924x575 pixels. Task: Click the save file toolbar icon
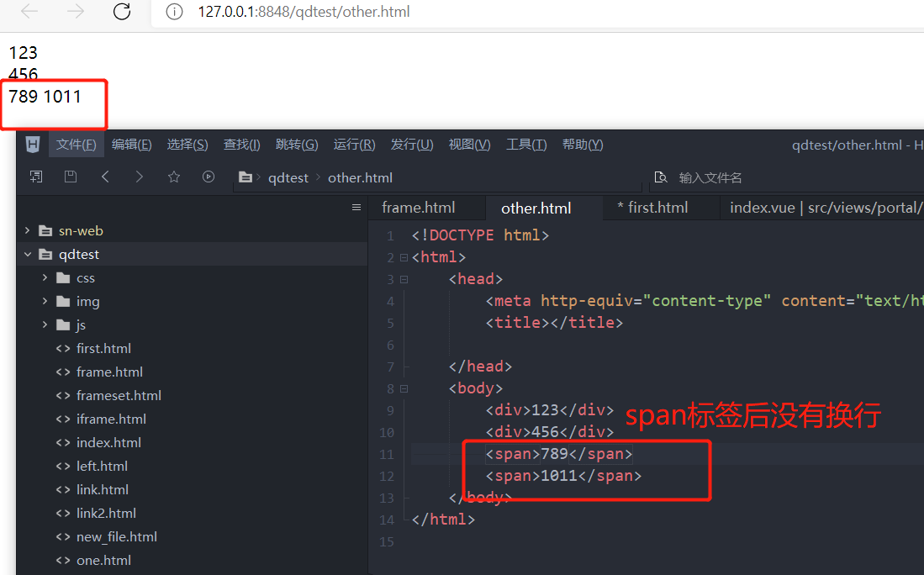click(71, 177)
